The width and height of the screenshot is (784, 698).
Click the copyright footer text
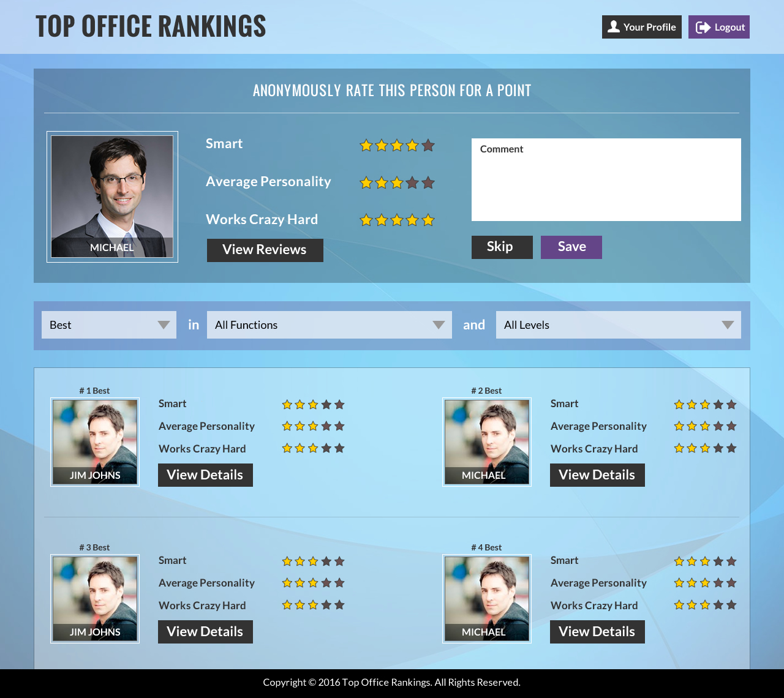tap(392, 682)
